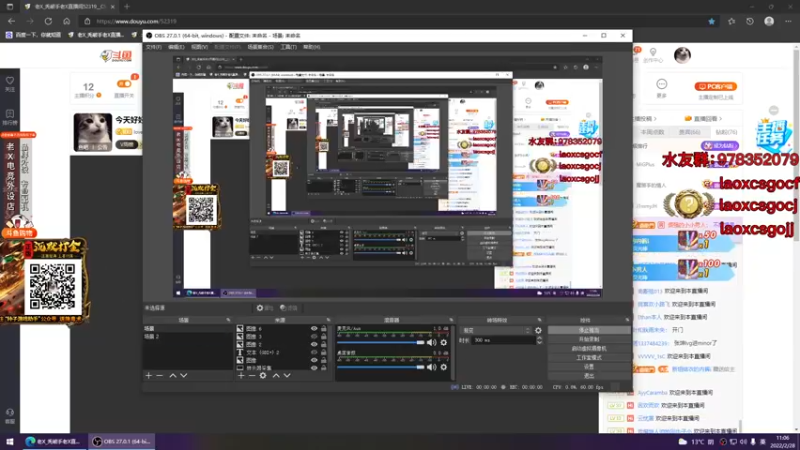
Task: Move the source up in the Sources list
Action: [276, 376]
